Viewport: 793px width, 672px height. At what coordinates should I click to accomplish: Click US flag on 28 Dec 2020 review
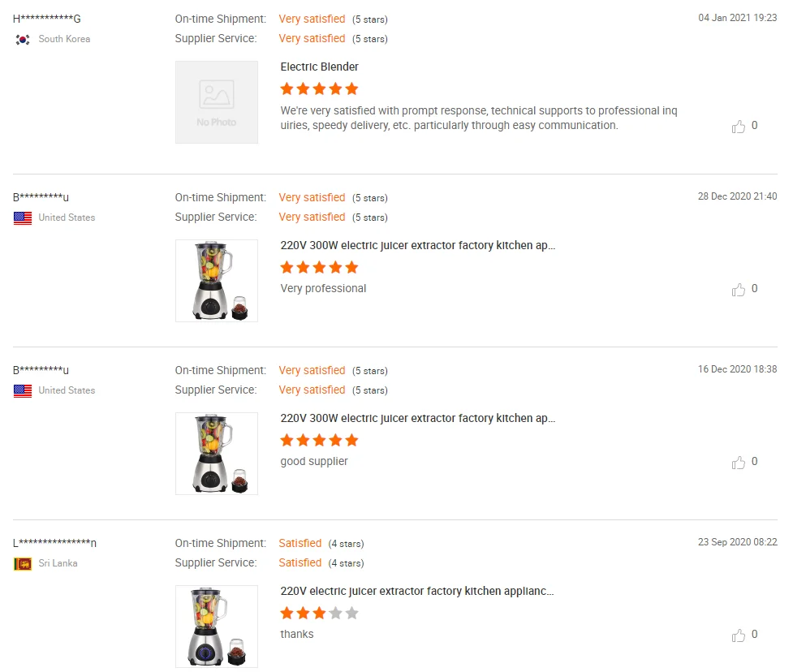pos(23,218)
